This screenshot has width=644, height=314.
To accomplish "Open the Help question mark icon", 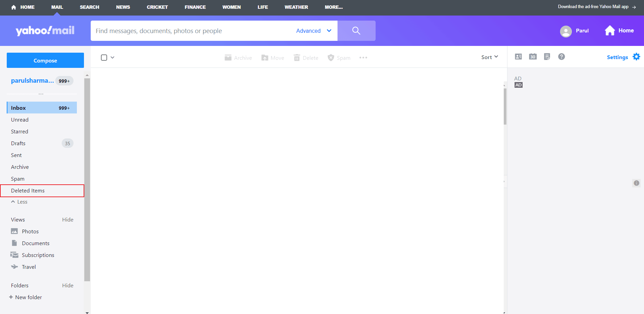I will coord(561,57).
